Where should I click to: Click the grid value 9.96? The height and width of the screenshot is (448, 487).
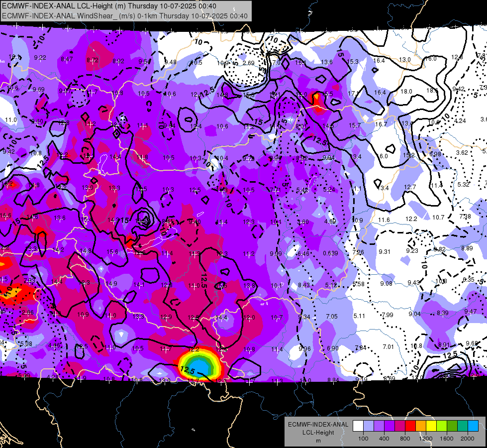click(x=304, y=348)
